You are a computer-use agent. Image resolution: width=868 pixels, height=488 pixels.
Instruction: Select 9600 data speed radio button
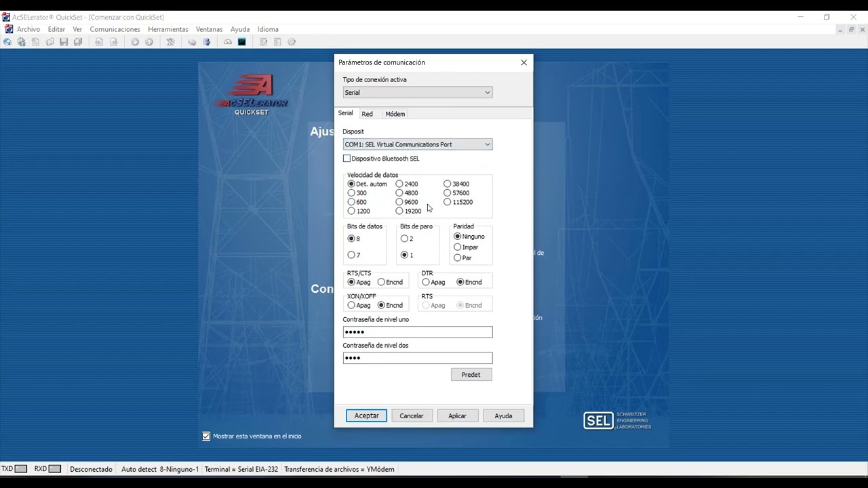pyautogui.click(x=399, y=202)
